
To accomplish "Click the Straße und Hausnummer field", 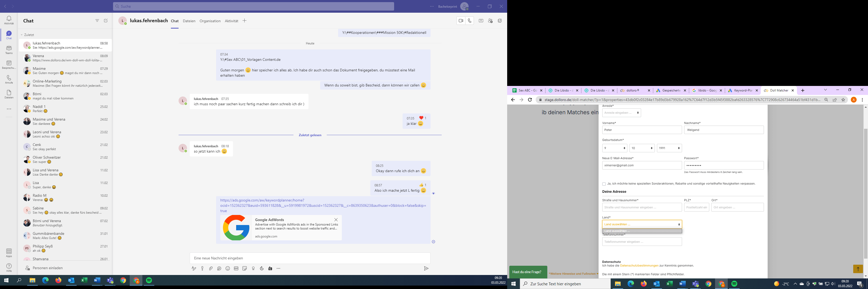I will pyautogui.click(x=642, y=207).
